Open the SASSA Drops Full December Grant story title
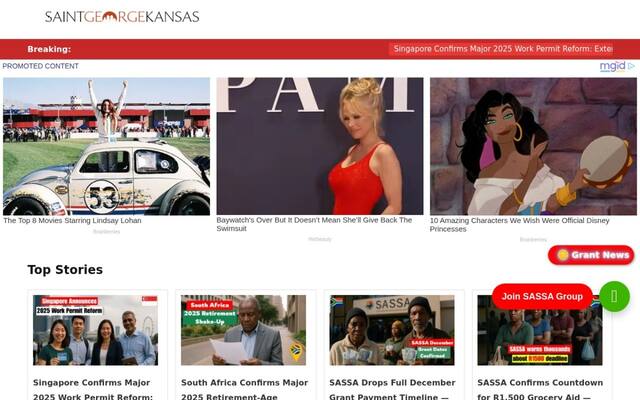Image resolution: width=640 pixels, height=400 pixels. pos(392,389)
